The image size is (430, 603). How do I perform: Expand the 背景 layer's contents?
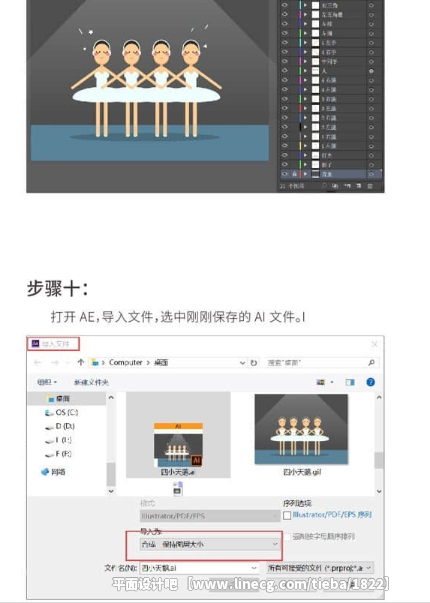(x=306, y=174)
